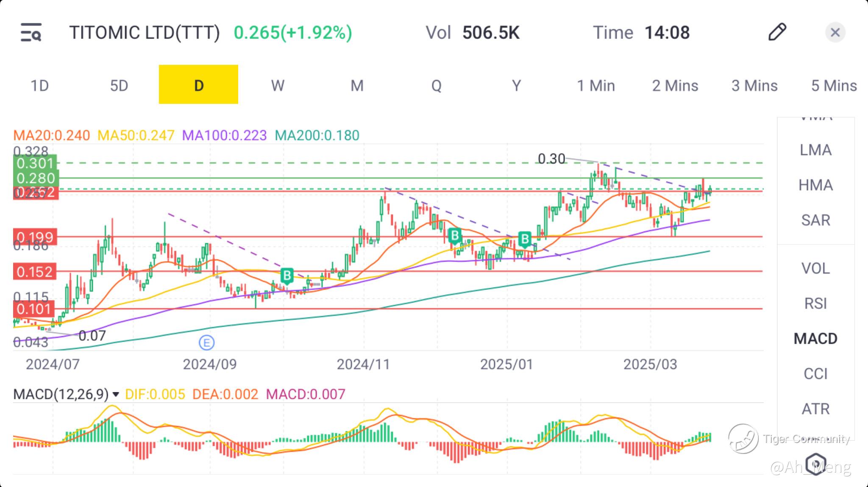Viewport: 868px width, 487px height.
Task: Click the earnings E marker
Action: coord(206,342)
